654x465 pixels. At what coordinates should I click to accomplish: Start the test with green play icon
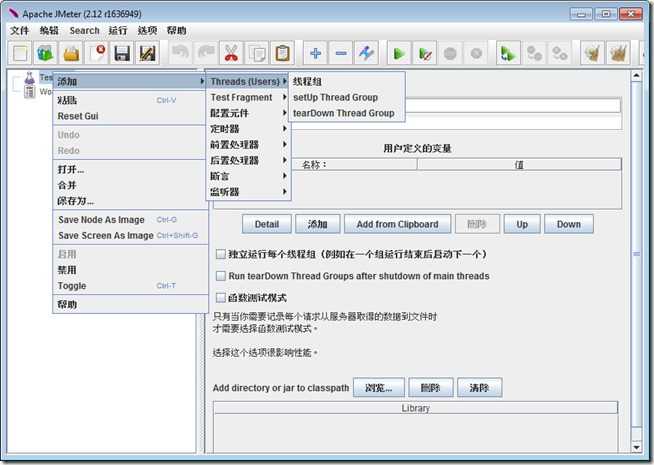pos(399,53)
